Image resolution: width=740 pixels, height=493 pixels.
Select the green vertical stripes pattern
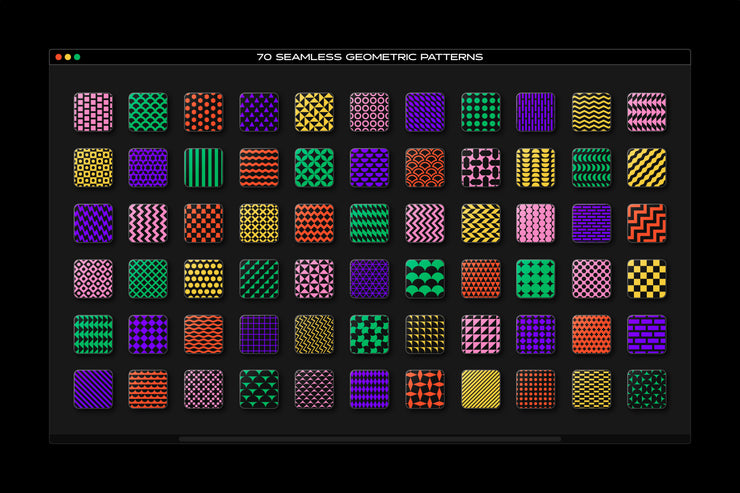pyautogui.click(x=203, y=167)
